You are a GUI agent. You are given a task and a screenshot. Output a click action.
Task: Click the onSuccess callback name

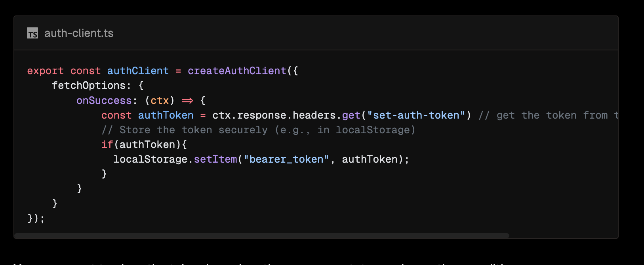pos(104,101)
